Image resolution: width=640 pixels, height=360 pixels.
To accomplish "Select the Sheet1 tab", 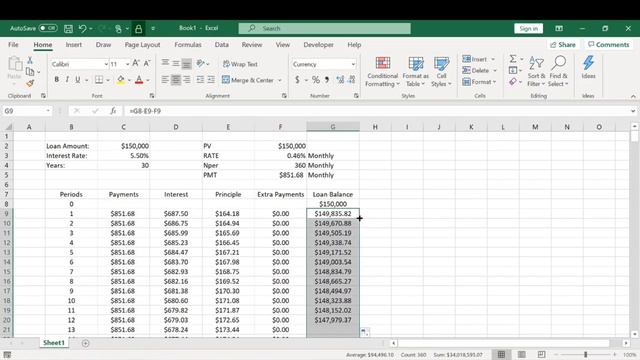I will pyautogui.click(x=54, y=343).
